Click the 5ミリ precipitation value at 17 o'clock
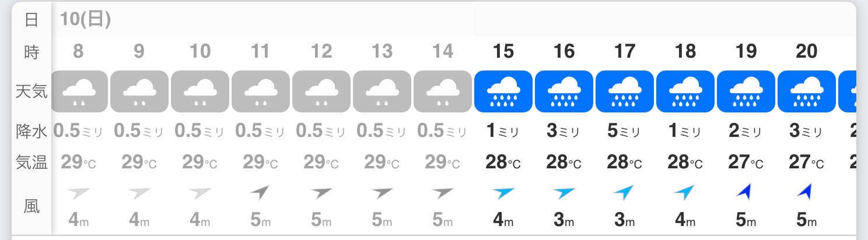The image size is (868, 240). click(x=625, y=132)
